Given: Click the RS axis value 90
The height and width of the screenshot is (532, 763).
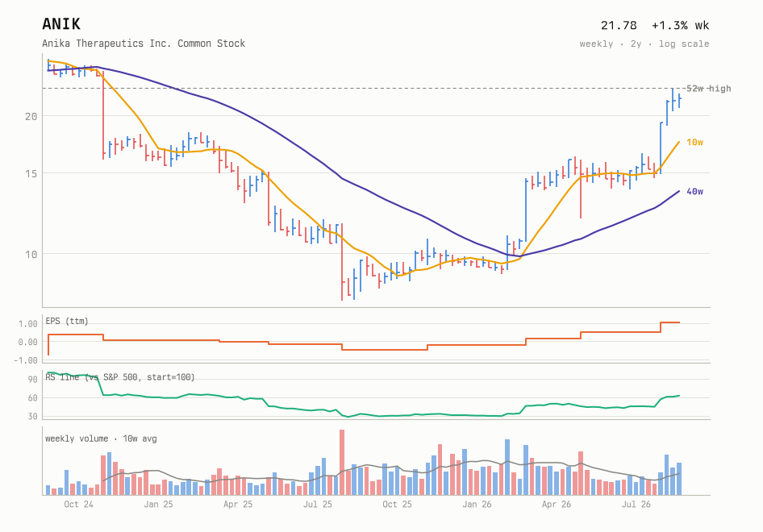Looking at the screenshot, I should click(x=32, y=380).
